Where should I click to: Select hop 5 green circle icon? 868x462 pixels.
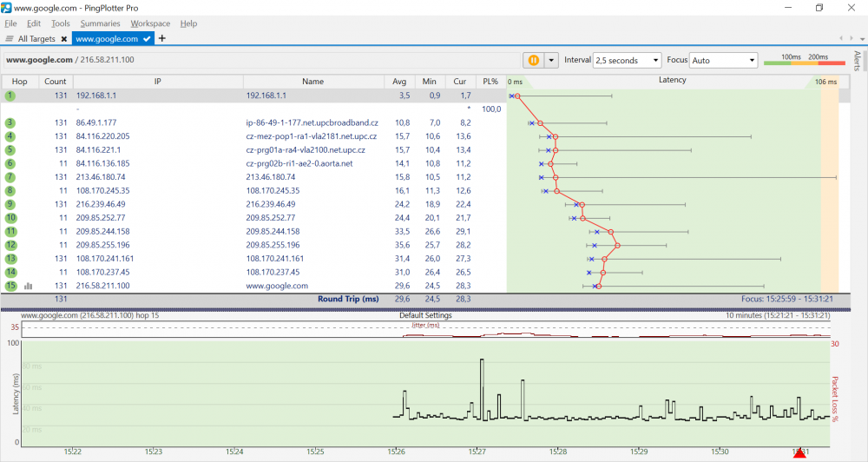10,149
